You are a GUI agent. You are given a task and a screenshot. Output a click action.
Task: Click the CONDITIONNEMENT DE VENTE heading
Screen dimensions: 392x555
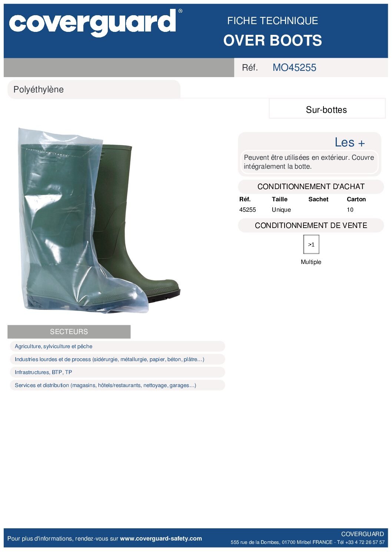[x=311, y=225]
